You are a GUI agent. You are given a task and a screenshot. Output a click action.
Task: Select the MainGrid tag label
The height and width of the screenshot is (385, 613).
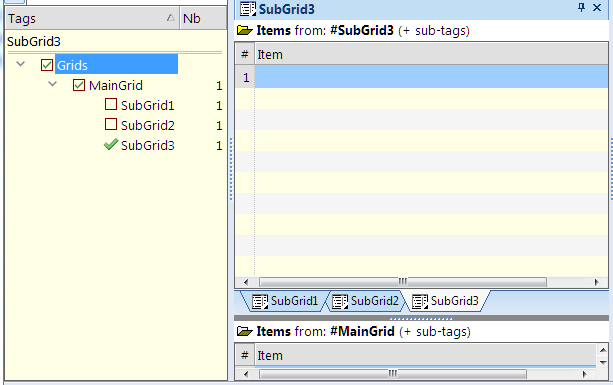click(x=116, y=85)
